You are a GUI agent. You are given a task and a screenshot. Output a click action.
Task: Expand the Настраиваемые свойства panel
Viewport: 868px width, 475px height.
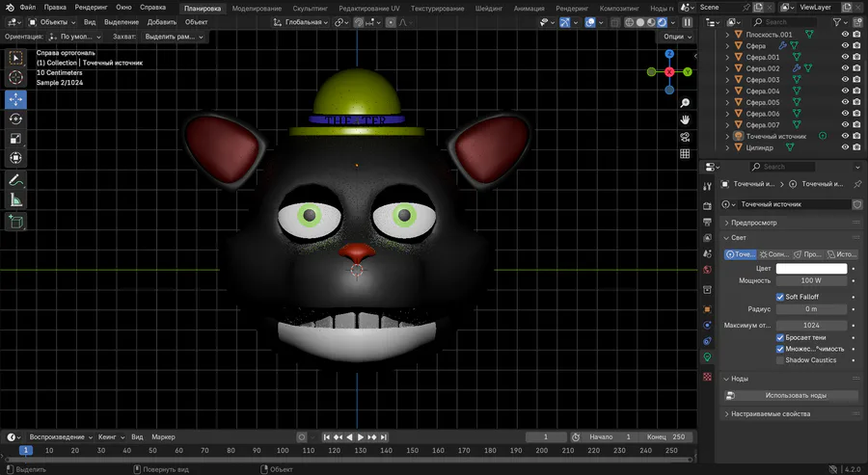click(x=792, y=413)
